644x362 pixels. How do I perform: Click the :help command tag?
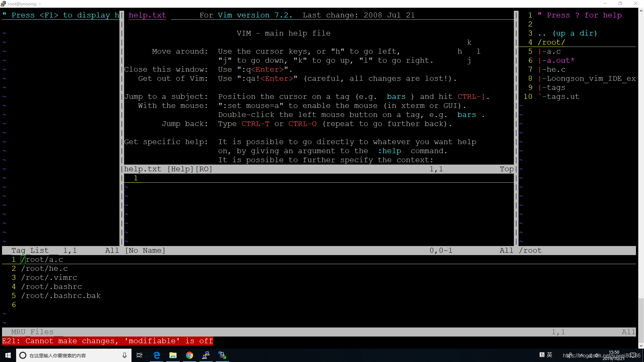tap(389, 151)
